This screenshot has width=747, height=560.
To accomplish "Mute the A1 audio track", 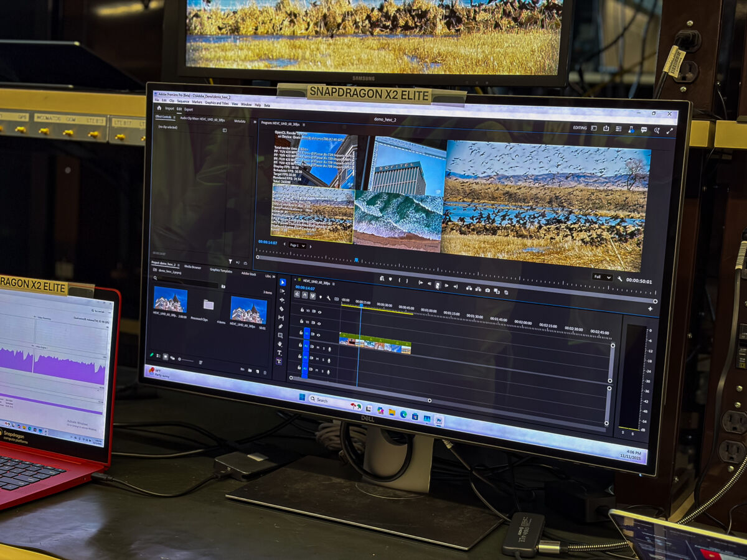I will 317,348.
